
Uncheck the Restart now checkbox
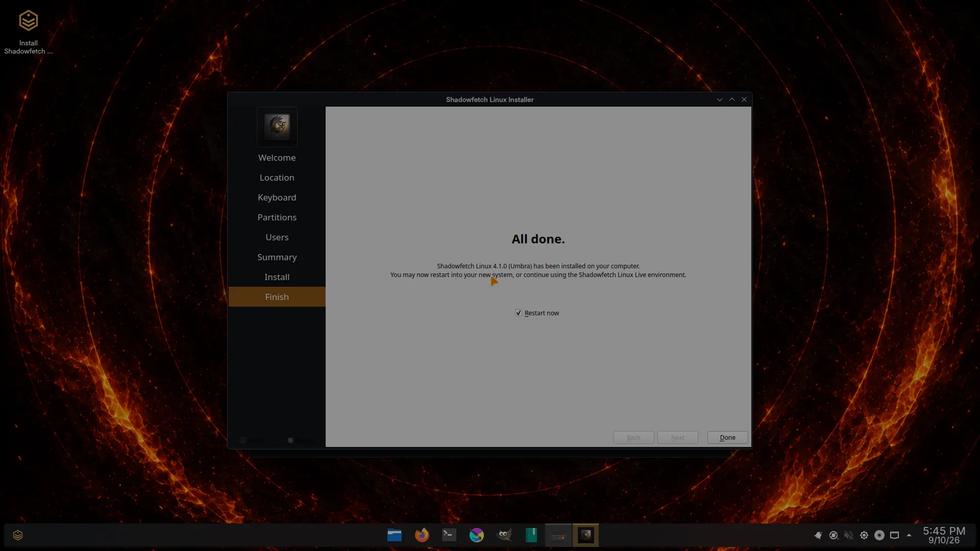coord(519,313)
